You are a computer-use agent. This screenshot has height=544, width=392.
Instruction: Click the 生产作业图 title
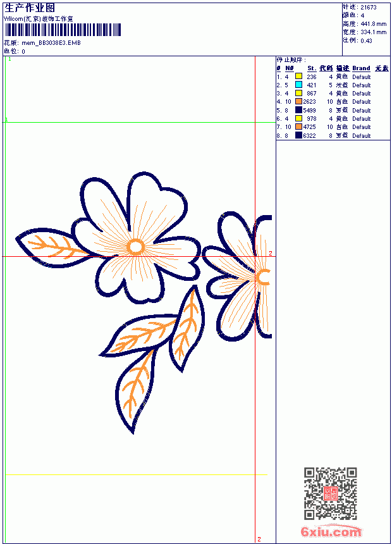click(x=30, y=8)
